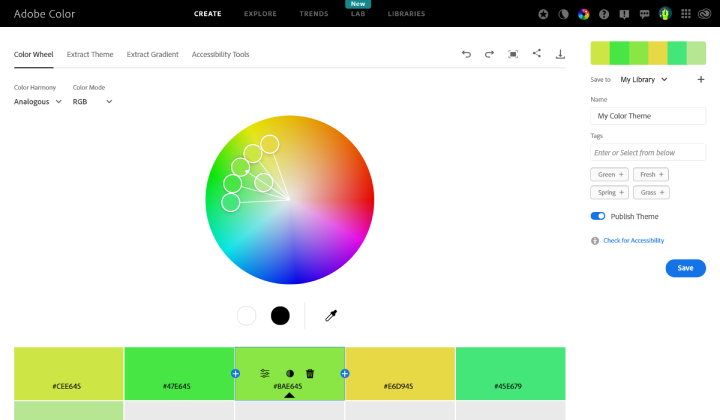Expand the My Library save-to dropdown
The height and width of the screenshot is (420, 720).
click(x=643, y=79)
